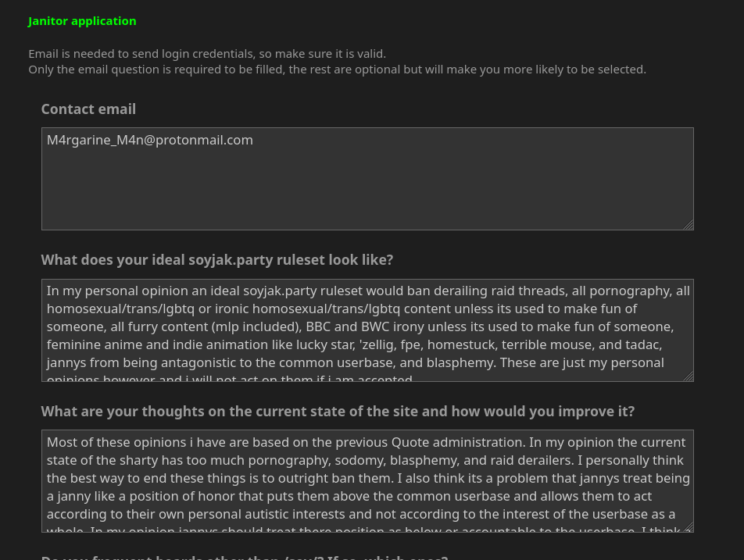Click the "Only the email question is required" note
This screenshot has height=560, width=744.
coord(337,70)
